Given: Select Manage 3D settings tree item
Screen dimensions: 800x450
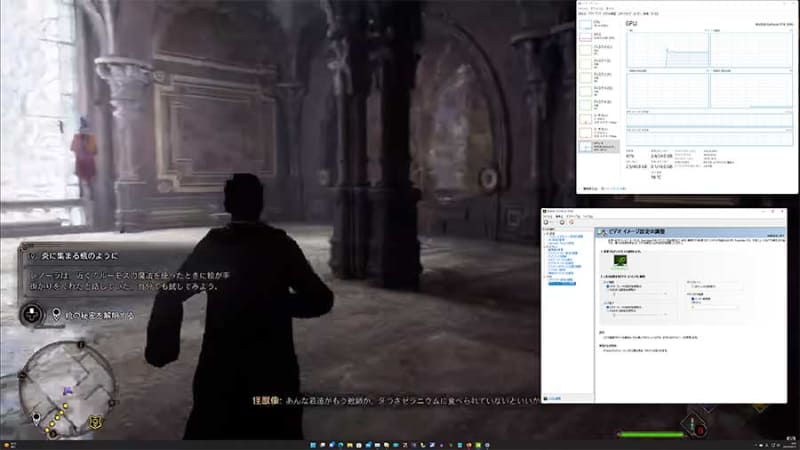Looking at the screenshot, I should click(557, 240).
